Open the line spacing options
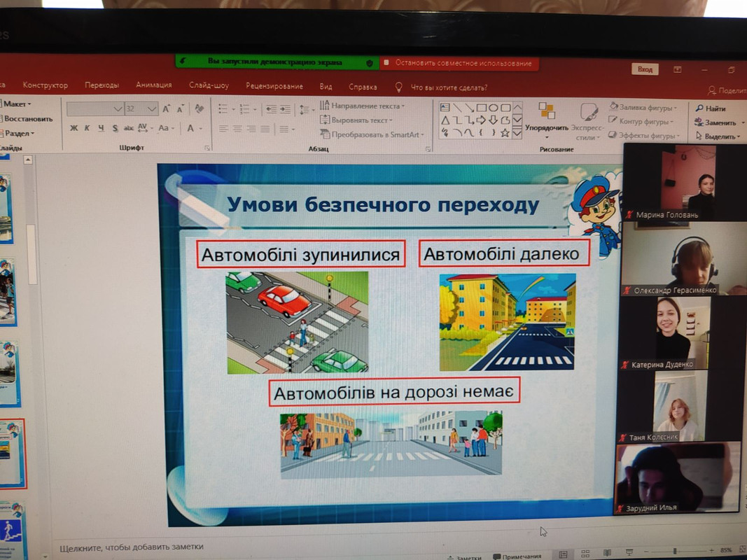747x560 pixels. pyautogui.click(x=307, y=110)
